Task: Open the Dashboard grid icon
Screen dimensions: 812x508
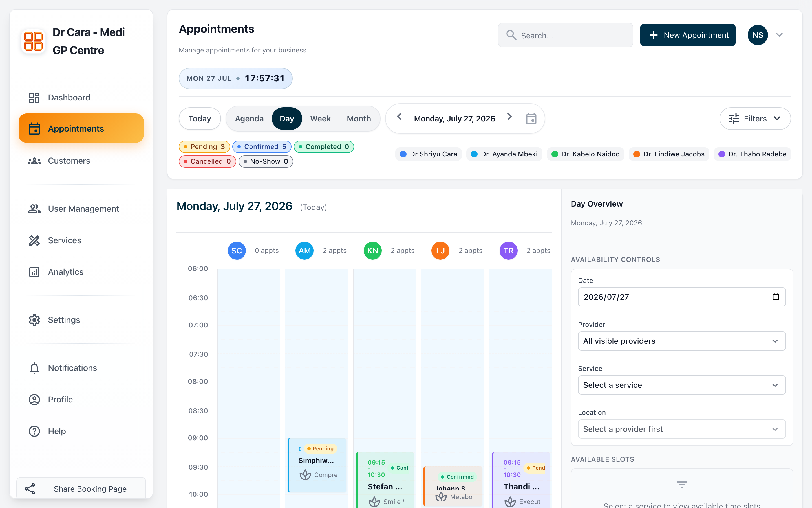Action: pos(34,97)
